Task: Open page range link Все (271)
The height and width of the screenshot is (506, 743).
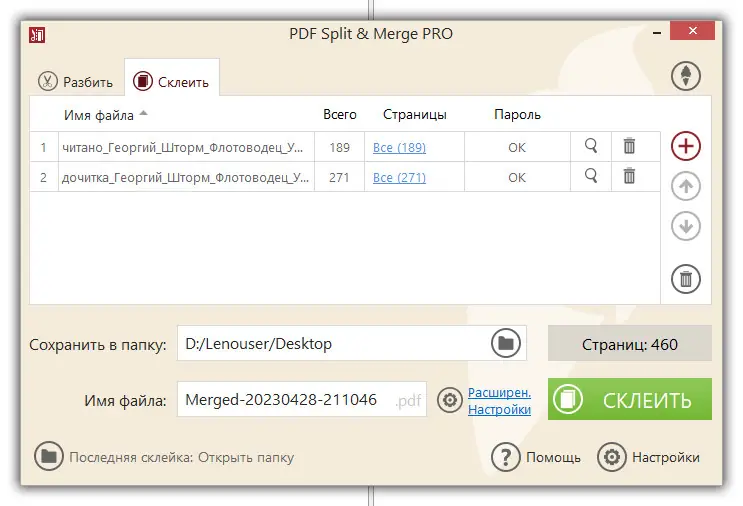Action: pos(399,178)
